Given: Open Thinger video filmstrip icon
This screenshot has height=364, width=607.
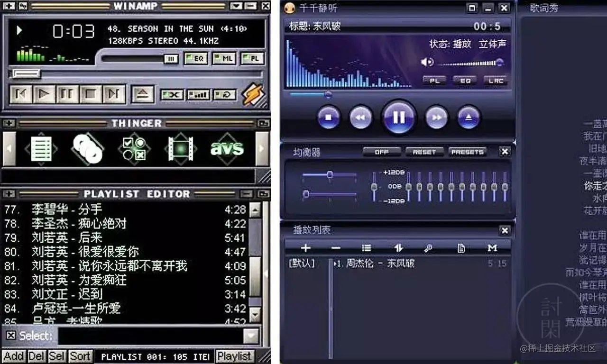Looking at the screenshot, I should pos(181,149).
